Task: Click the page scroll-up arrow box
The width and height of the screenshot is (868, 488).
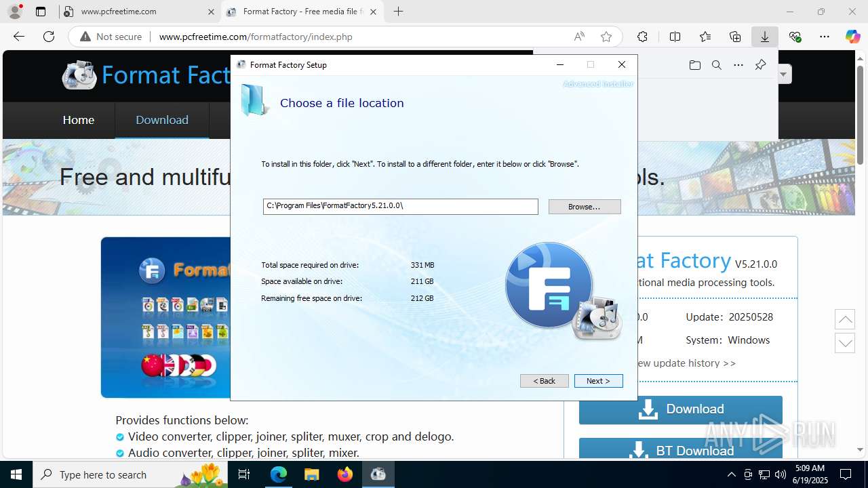Action: click(x=845, y=319)
